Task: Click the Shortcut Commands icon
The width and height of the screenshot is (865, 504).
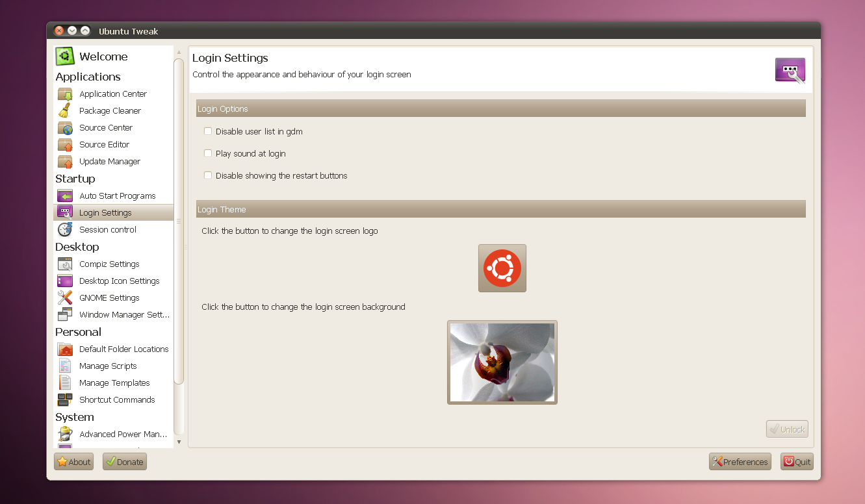Action: pyautogui.click(x=65, y=400)
